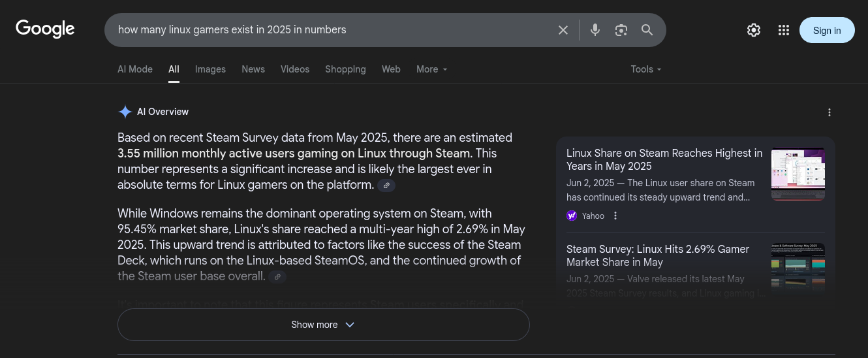Click into the search query input field
This screenshot has height=358, width=868.
click(333, 30)
